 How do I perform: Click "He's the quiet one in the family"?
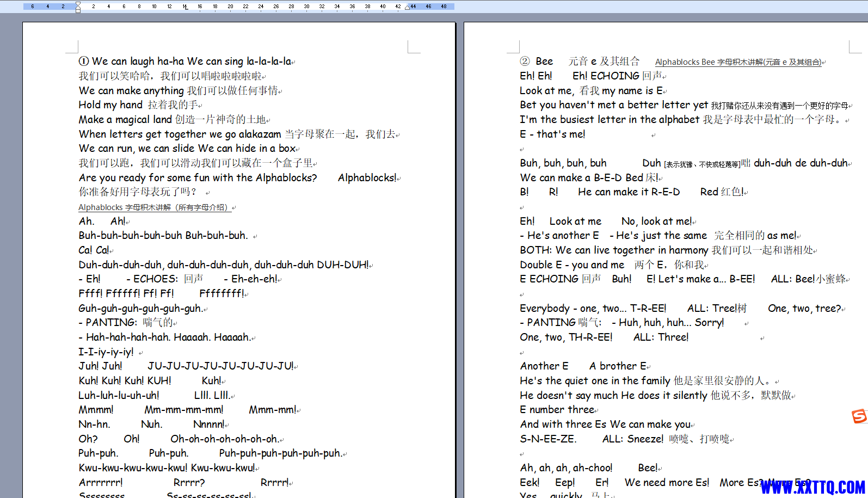coord(595,380)
